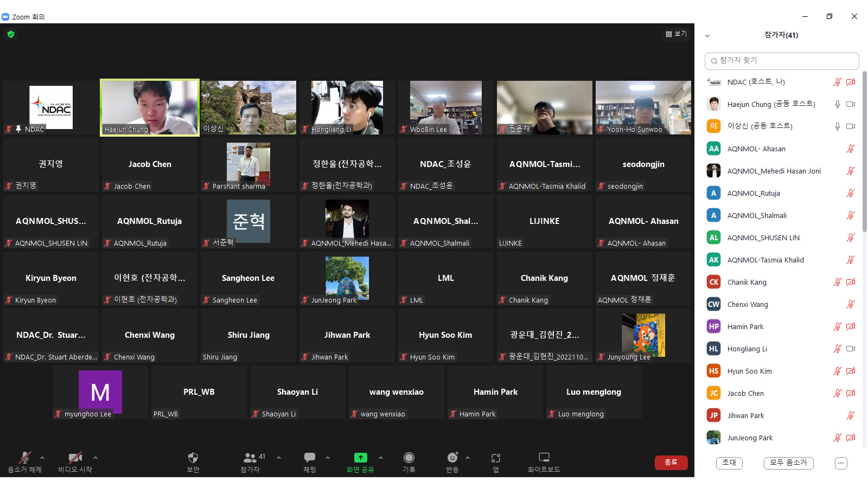Toggle microphone icon for 이상신 in list

pyautogui.click(x=838, y=126)
